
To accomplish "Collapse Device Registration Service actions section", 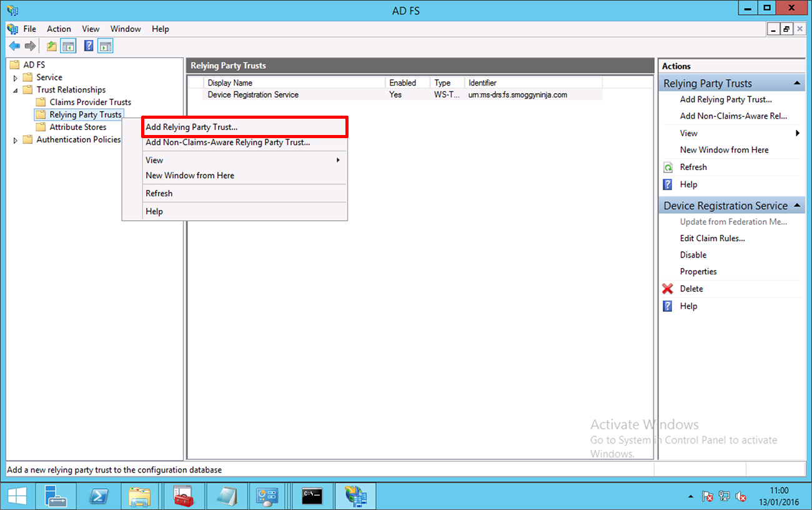I will tap(796, 206).
